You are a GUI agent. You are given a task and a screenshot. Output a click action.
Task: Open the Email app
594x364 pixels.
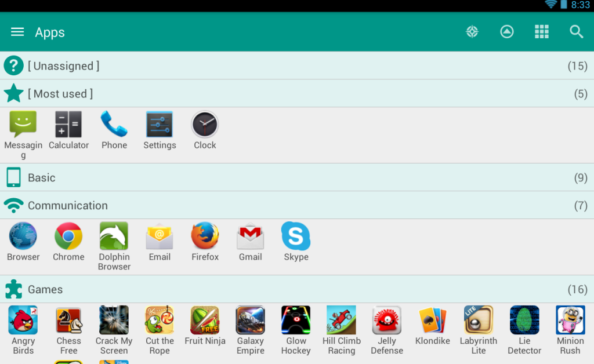coord(160,242)
